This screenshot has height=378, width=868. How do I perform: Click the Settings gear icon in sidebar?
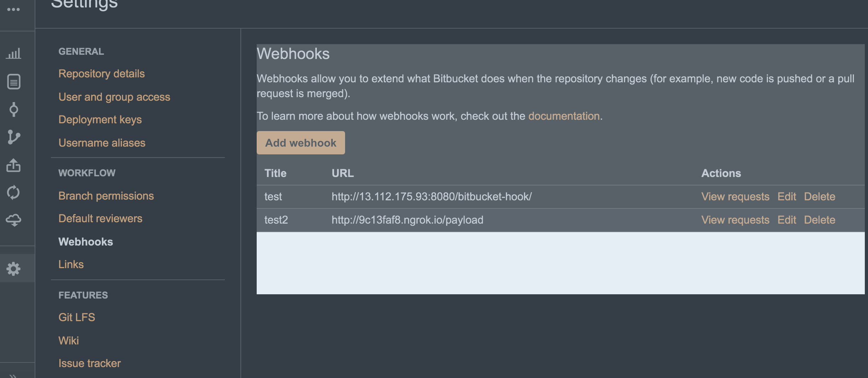click(x=13, y=269)
